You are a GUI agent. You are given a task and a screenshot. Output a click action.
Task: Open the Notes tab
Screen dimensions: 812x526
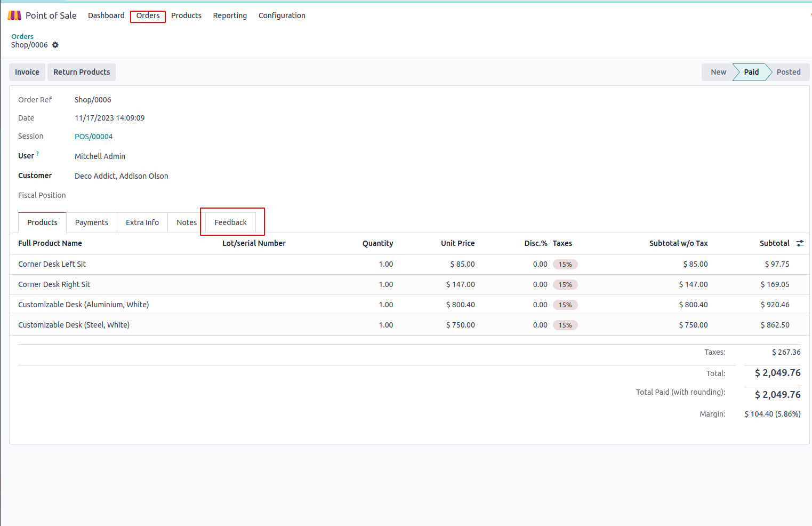(187, 222)
